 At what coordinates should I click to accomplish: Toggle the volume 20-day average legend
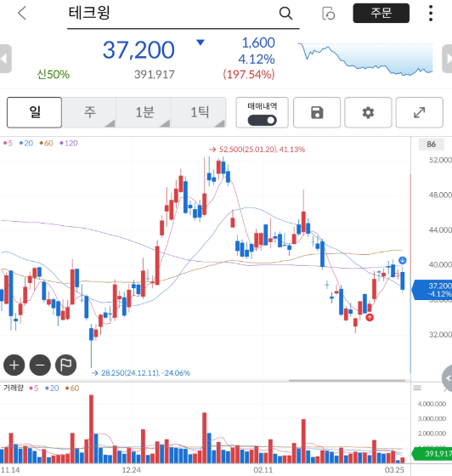click(52, 388)
